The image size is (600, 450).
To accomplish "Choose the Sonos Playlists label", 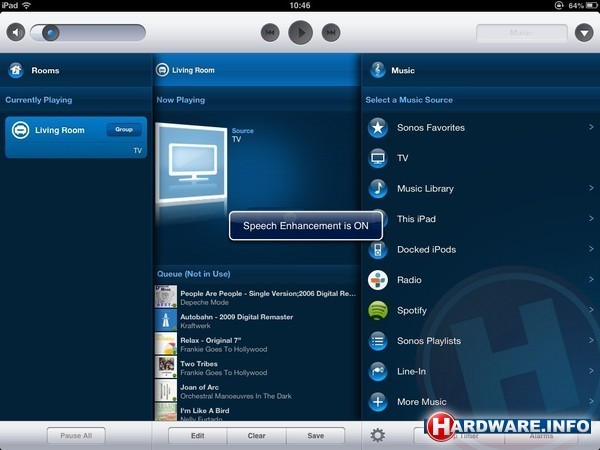I will (x=429, y=341).
